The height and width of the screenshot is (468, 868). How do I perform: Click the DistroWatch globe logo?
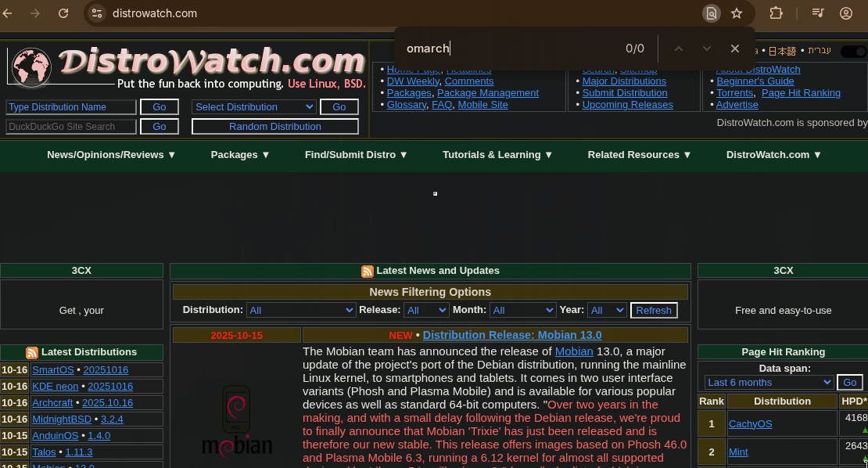coord(31,68)
